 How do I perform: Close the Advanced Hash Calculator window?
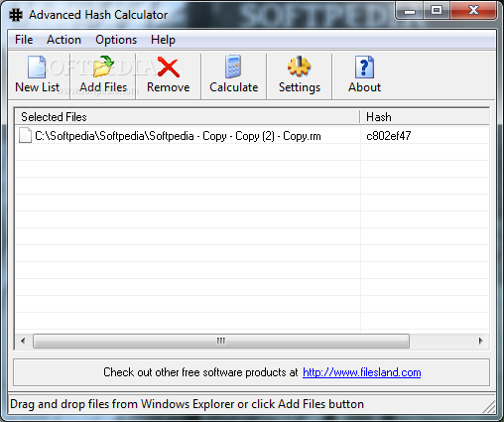tap(473, 11)
